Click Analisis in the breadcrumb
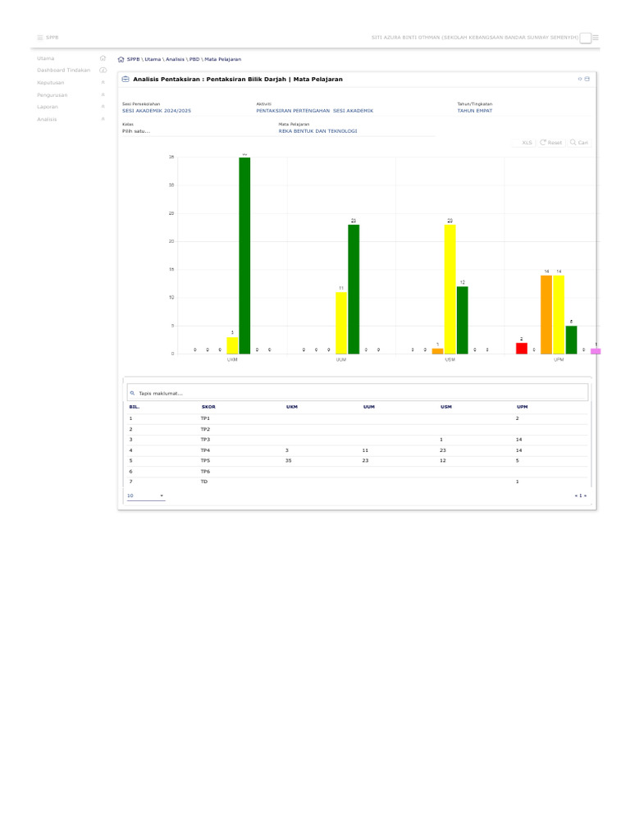Viewport: 630px width, 840px height. (x=175, y=59)
